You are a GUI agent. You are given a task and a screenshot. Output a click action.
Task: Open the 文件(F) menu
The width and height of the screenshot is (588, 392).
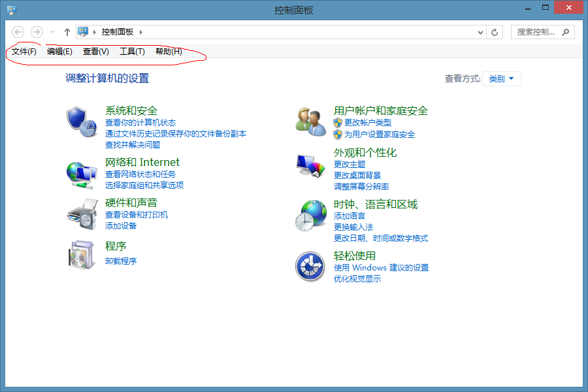click(24, 52)
